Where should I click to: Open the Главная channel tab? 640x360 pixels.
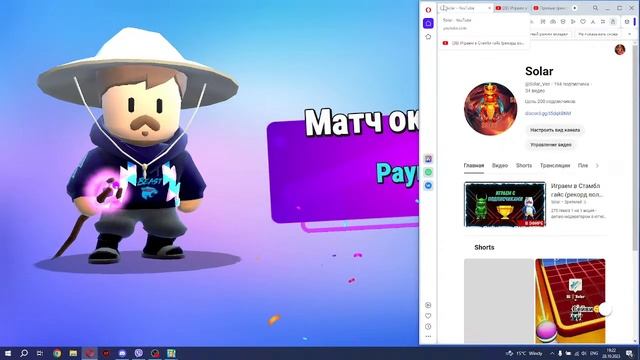click(x=474, y=166)
